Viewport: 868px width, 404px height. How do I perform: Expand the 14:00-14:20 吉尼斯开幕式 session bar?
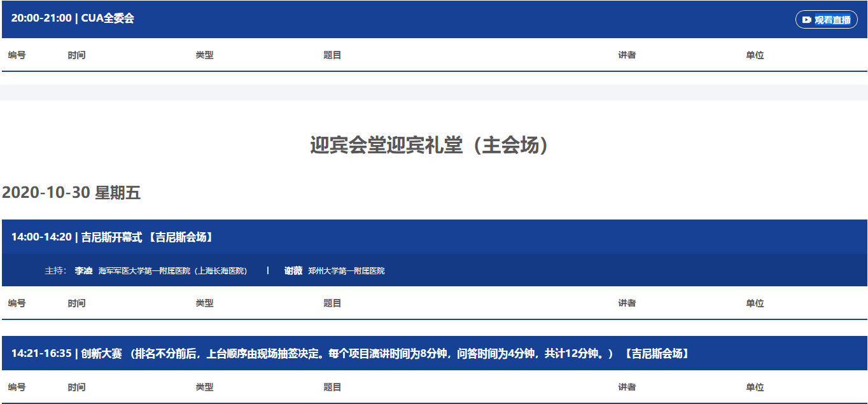(x=112, y=237)
